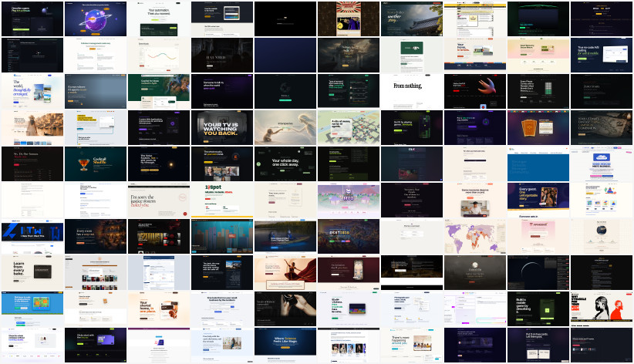The width and height of the screenshot is (634, 364).
Task: Open the thumbnail with video call faces
Action: pyautogui.click(x=222, y=163)
